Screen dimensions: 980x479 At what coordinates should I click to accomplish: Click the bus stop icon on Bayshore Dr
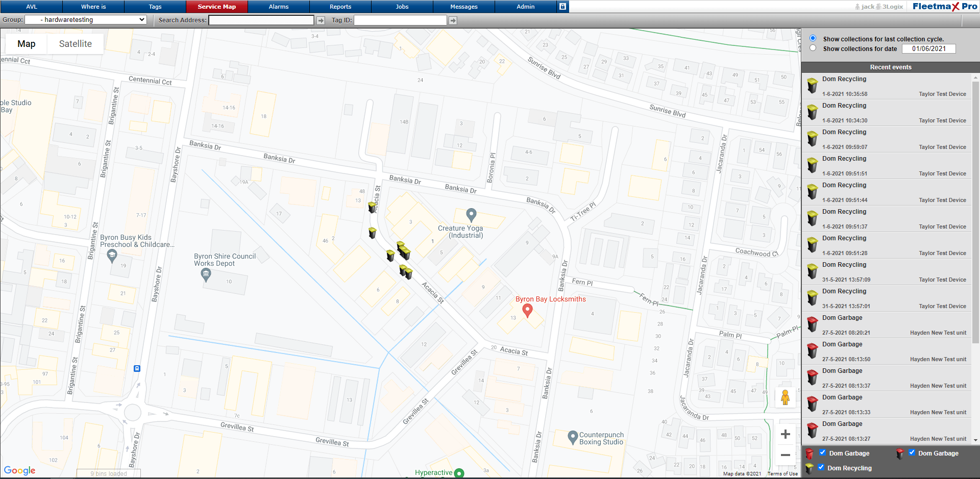tap(137, 368)
